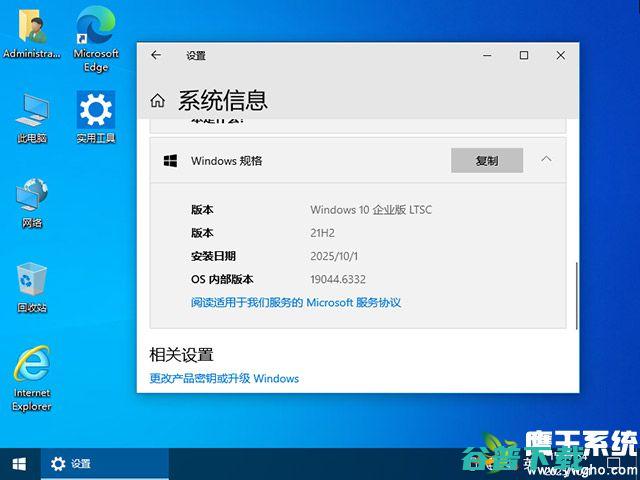Select the 网络 desktop icon

pos(32,203)
